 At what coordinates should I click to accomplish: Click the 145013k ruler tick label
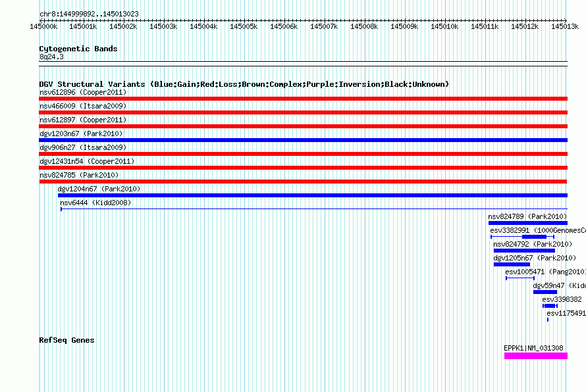(565, 26)
